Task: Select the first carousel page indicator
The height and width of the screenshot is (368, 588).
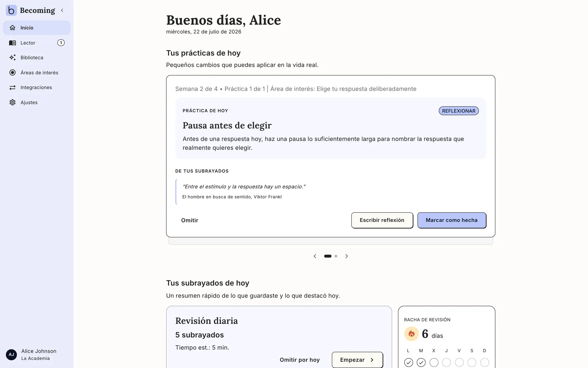Action: click(x=328, y=256)
